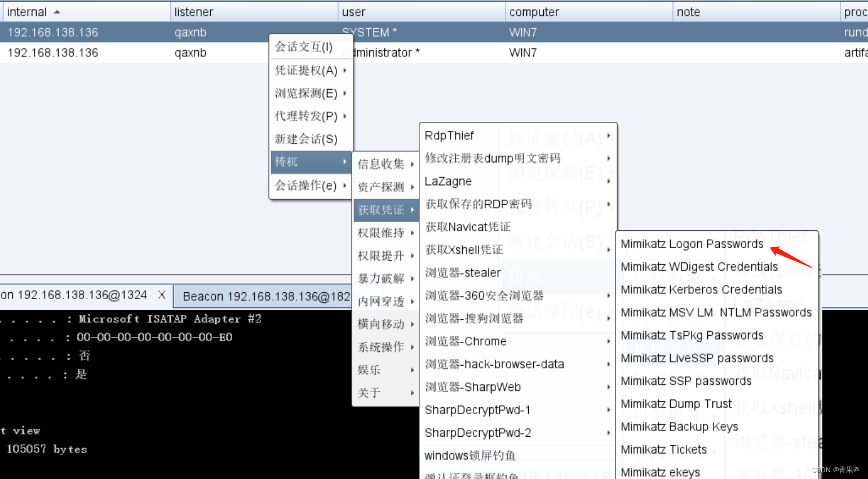The image size is (868, 479).
Task: Open 暴力破解 submenu
Action: 386,278
